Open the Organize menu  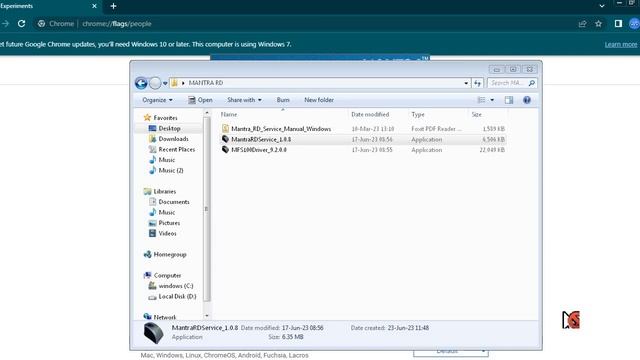pos(157,100)
